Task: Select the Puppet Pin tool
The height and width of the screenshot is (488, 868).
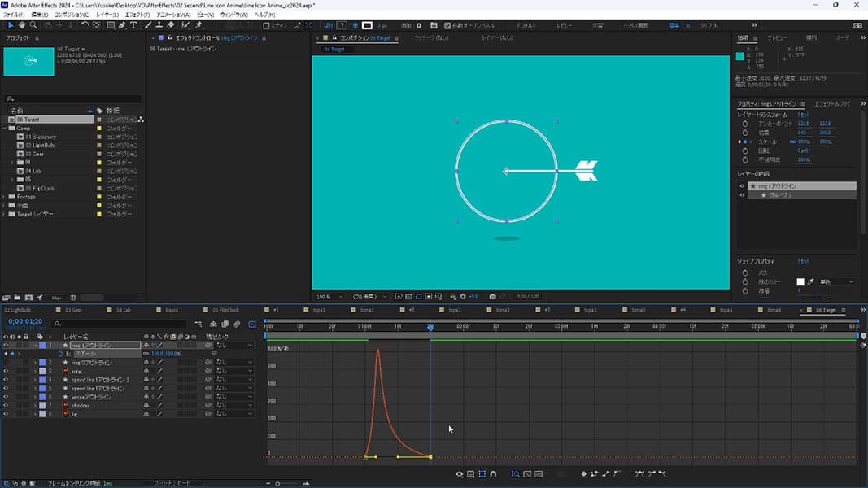Action: 199,25
